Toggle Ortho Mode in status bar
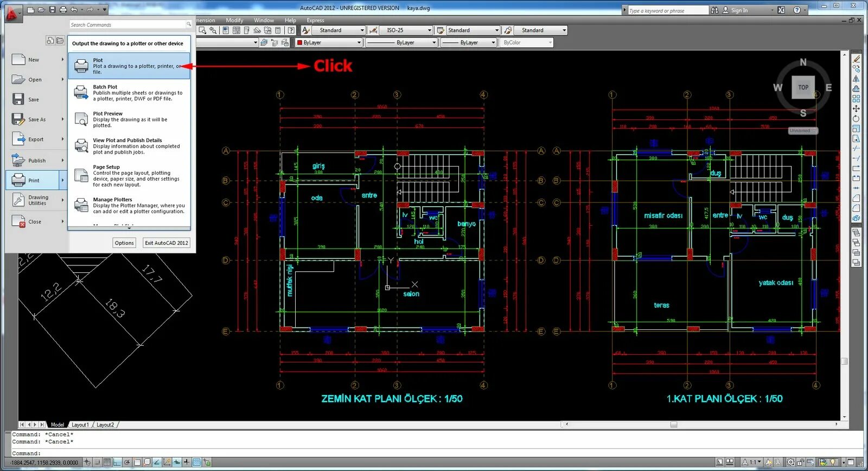 click(x=117, y=462)
